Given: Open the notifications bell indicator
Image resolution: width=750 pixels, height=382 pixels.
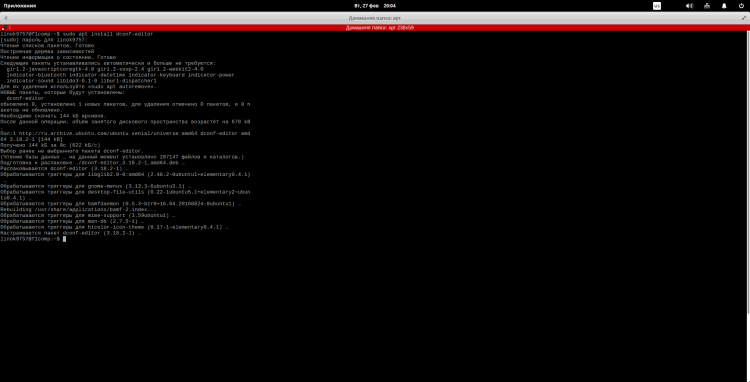Looking at the screenshot, I should (x=724, y=6).
